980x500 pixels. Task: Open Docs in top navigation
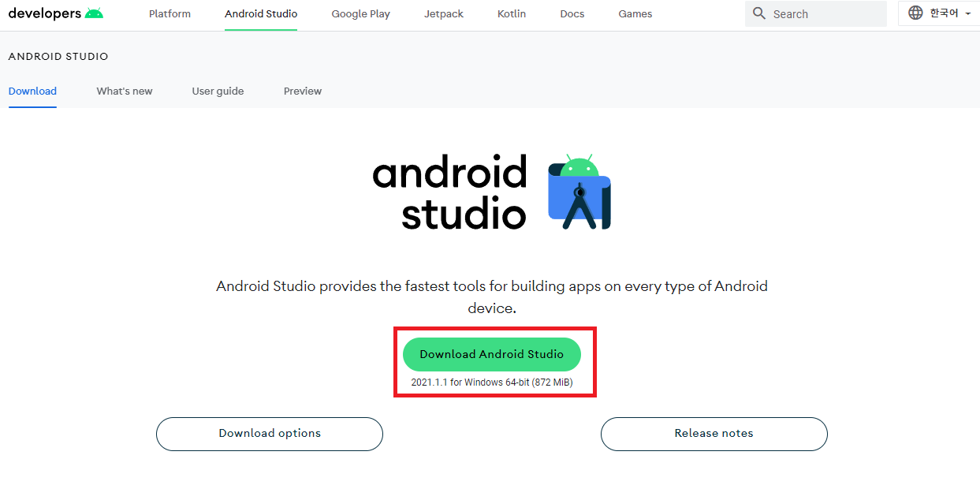[x=572, y=13]
